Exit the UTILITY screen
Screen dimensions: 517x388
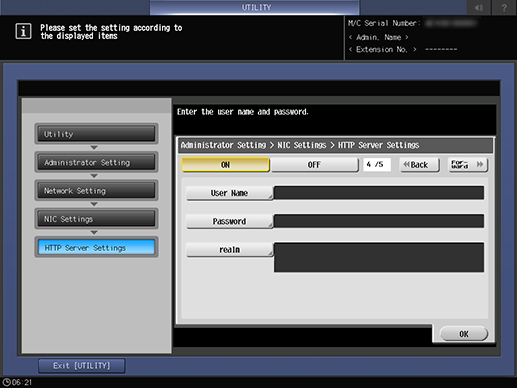point(82,366)
